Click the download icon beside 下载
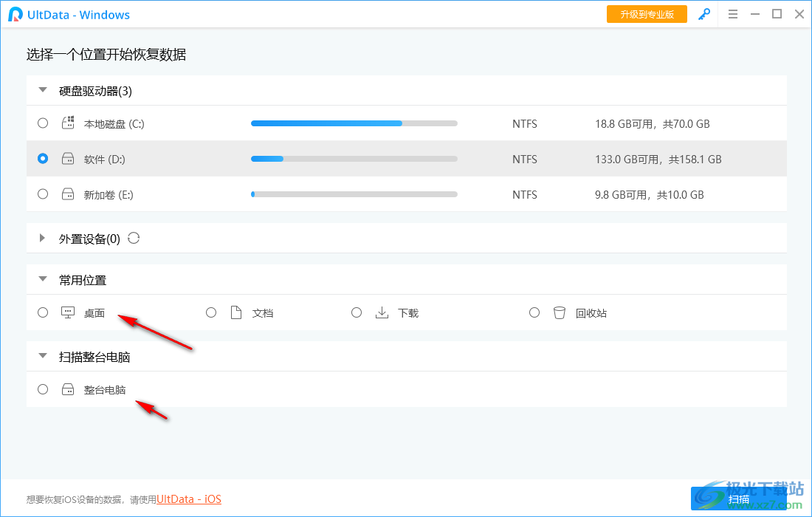The height and width of the screenshot is (517, 812). click(x=382, y=312)
